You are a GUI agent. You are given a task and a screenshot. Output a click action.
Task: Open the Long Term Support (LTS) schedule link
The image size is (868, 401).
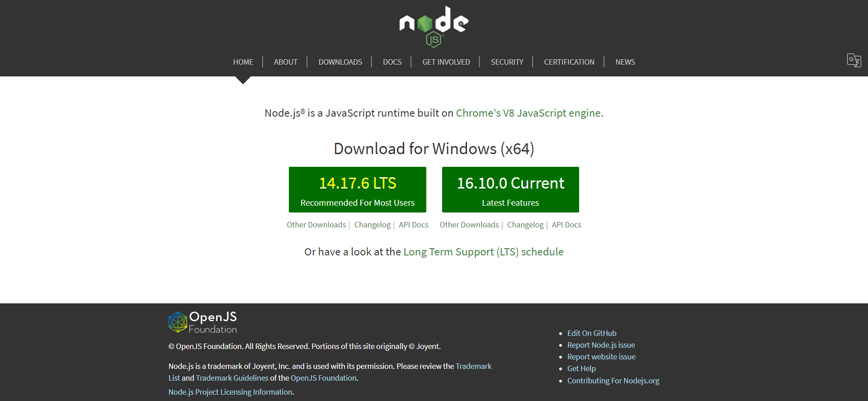[x=483, y=252]
